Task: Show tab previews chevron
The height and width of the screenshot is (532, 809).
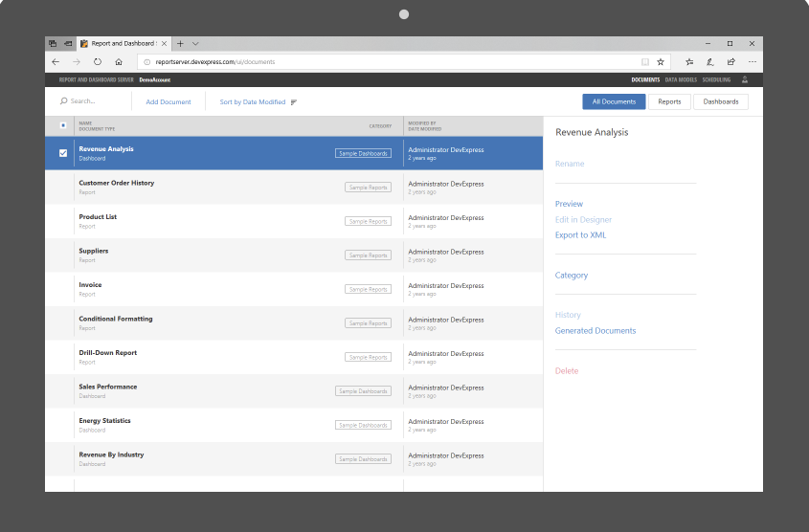Action: coord(195,44)
